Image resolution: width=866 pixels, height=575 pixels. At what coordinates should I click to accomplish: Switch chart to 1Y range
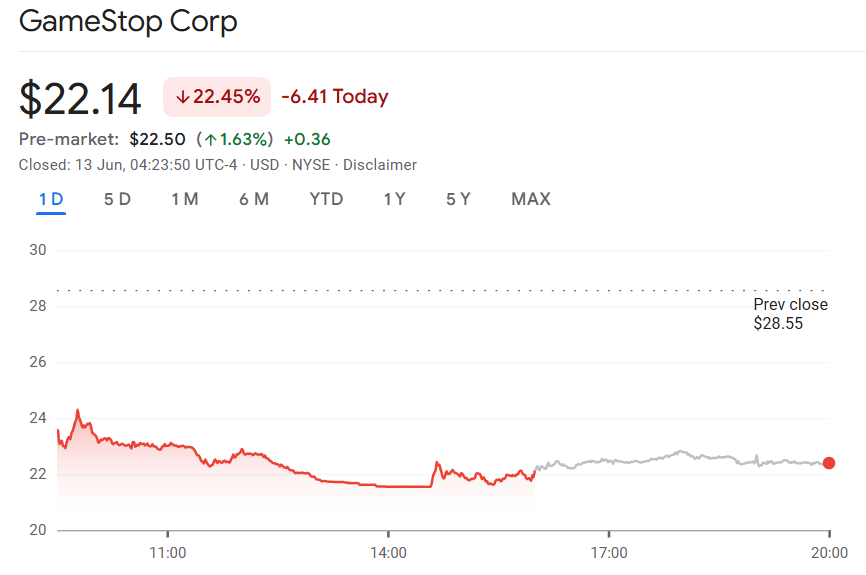click(394, 199)
